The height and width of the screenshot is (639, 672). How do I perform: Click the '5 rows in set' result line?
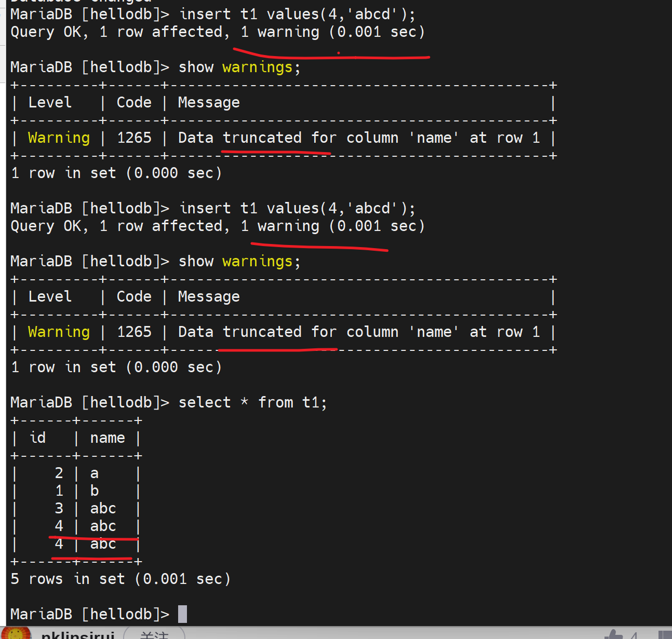pyautogui.click(x=120, y=579)
